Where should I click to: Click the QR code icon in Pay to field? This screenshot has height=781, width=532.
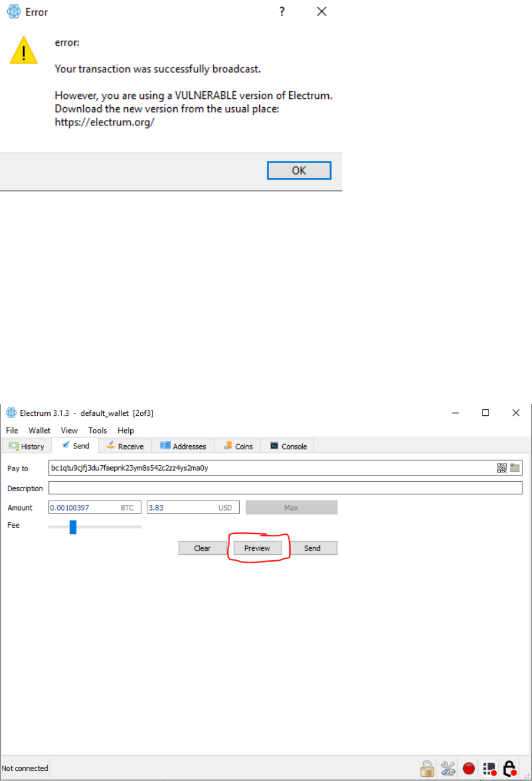[502, 468]
